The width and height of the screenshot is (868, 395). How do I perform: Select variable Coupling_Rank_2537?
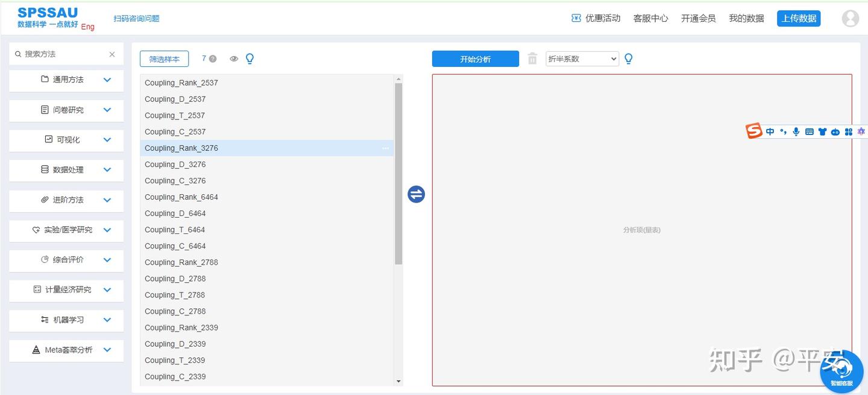[x=266, y=83]
